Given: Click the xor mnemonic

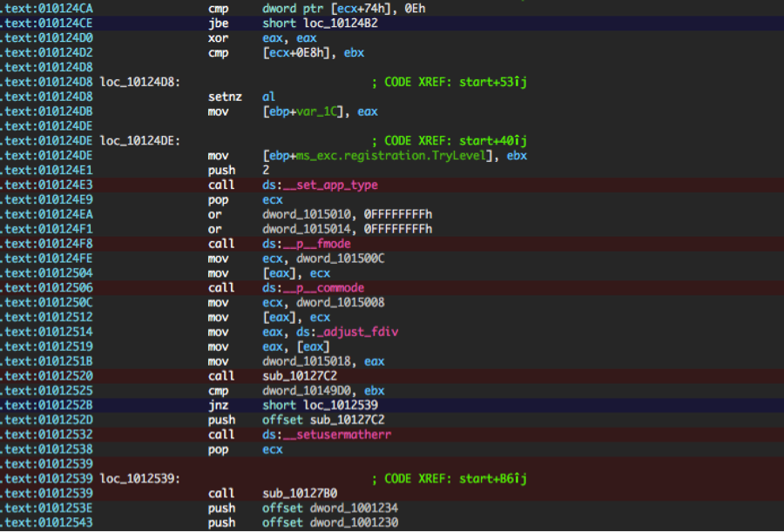Looking at the screenshot, I should (218, 38).
